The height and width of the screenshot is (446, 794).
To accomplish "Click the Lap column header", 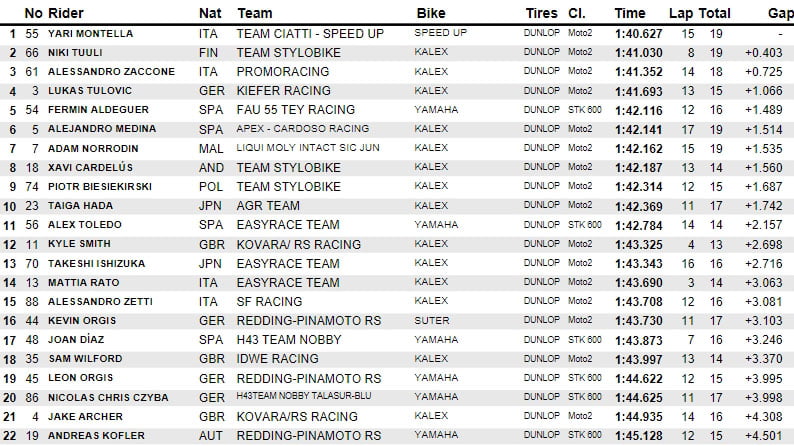I will click(x=679, y=14).
